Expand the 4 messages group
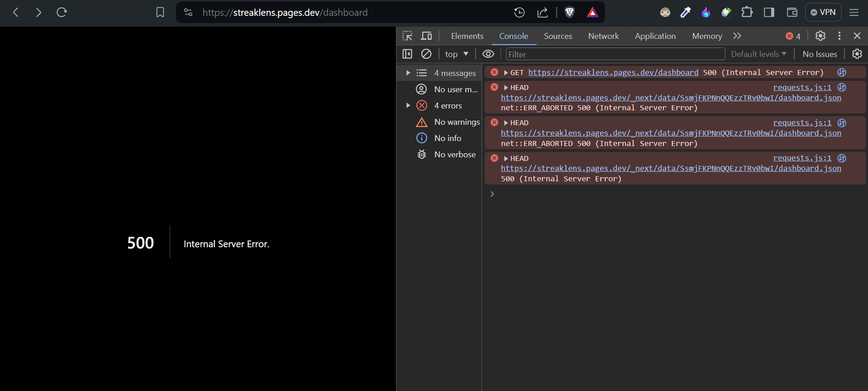Screen dimensions: 868x391 [408, 73]
